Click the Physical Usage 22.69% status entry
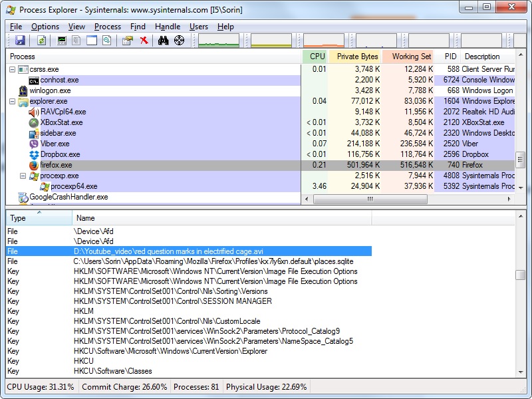532x399 pixels. (x=267, y=387)
